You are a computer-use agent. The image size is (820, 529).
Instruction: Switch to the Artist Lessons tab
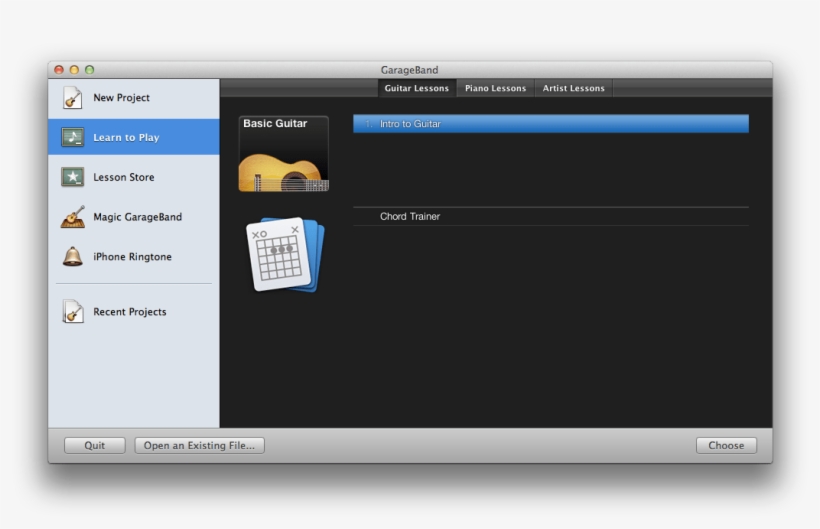pyautogui.click(x=573, y=88)
